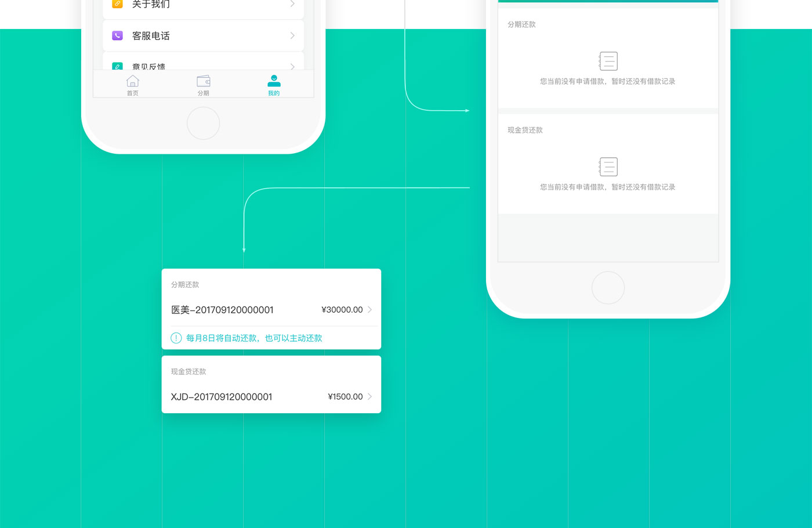Viewport: 812px width, 528px height.
Task: Select the ¥30000.00 amount
Action: pyautogui.click(x=342, y=310)
